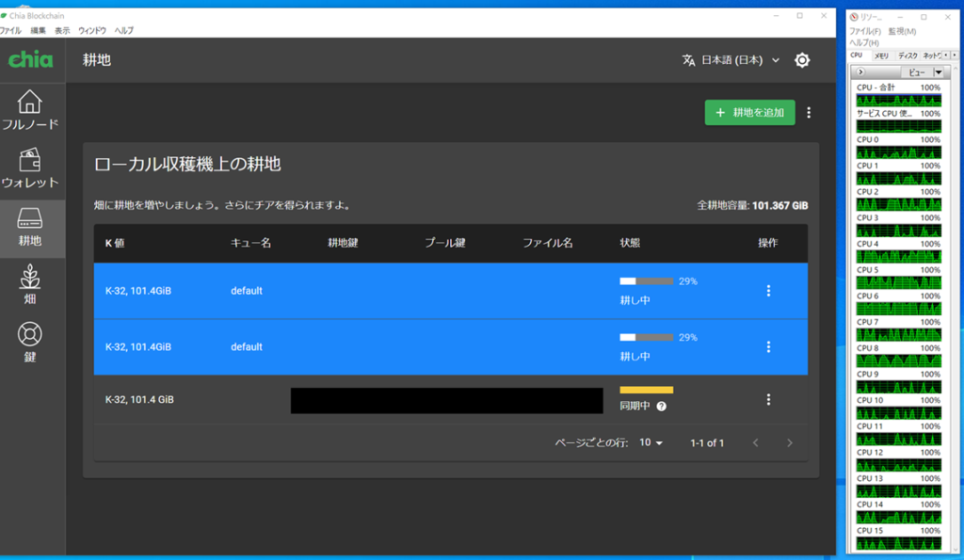Click yellow 同期中 progress bar
This screenshot has height=560, width=964.
tap(646, 390)
